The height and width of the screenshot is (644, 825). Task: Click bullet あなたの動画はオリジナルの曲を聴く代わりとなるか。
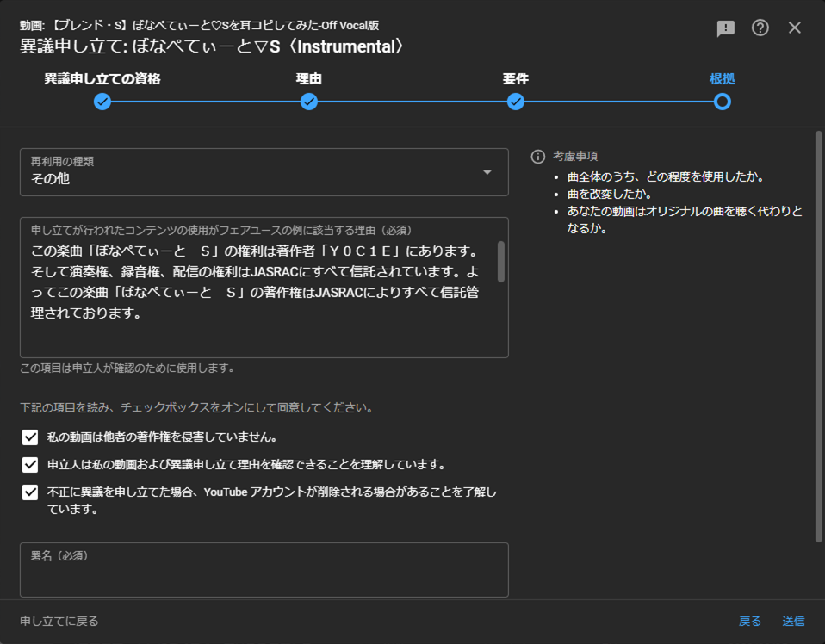pyautogui.click(x=685, y=220)
